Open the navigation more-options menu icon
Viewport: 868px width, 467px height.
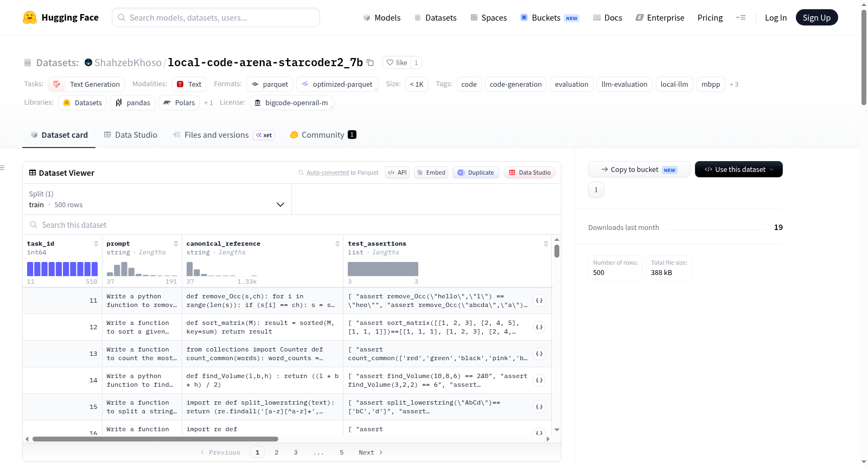click(x=741, y=17)
